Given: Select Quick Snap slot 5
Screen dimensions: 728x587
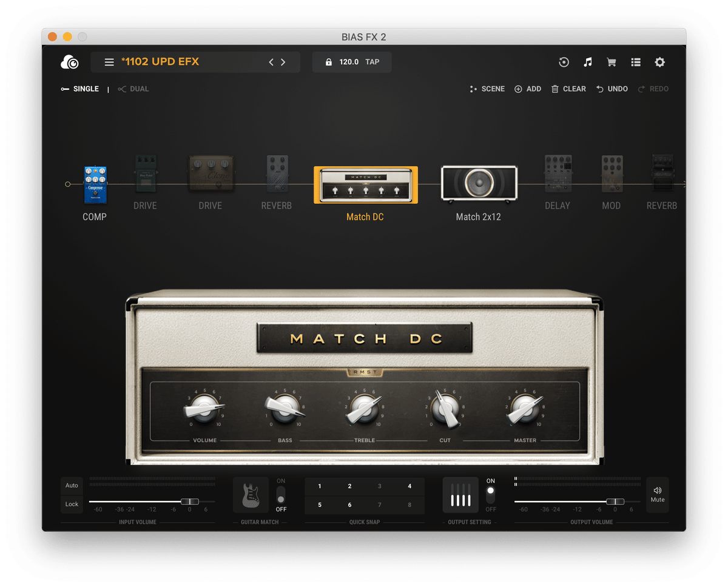Looking at the screenshot, I should (320, 505).
